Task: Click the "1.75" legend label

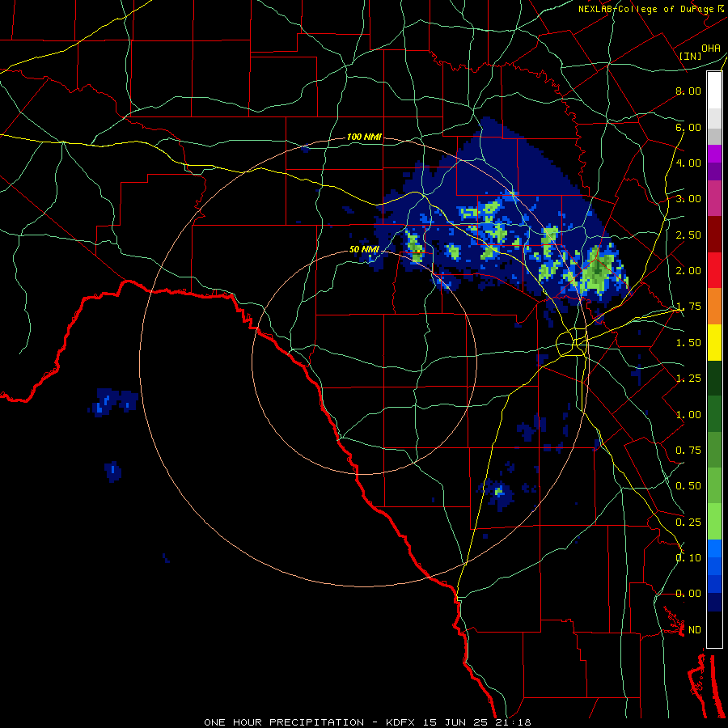Action: (688, 307)
